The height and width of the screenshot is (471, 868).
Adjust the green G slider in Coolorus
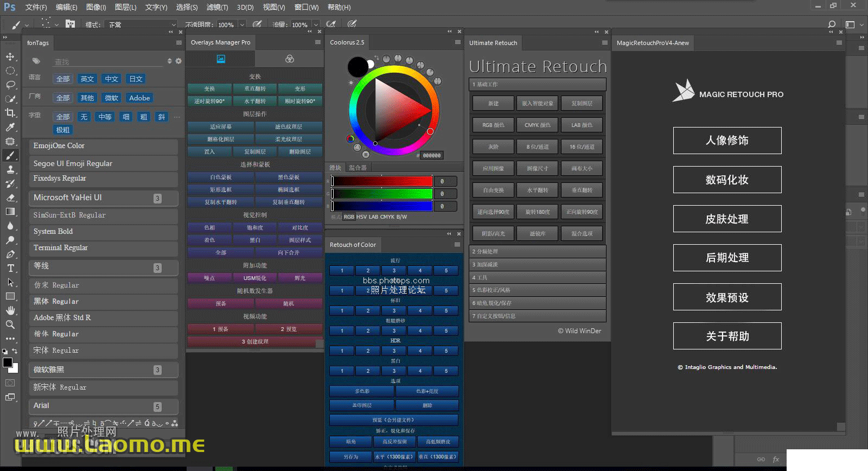click(x=382, y=194)
